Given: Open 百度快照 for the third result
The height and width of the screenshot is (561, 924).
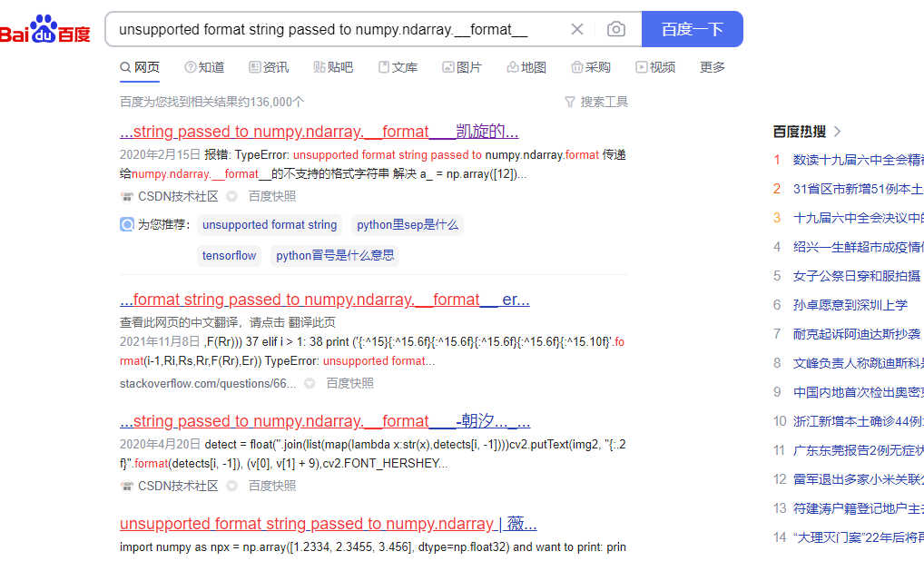Looking at the screenshot, I should (272, 487).
